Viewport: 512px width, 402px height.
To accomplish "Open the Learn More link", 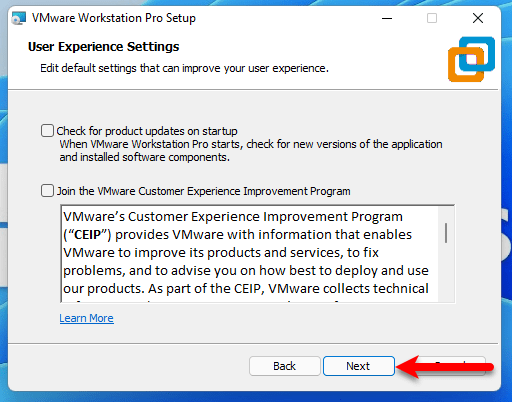I will pyautogui.click(x=87, y=318).
